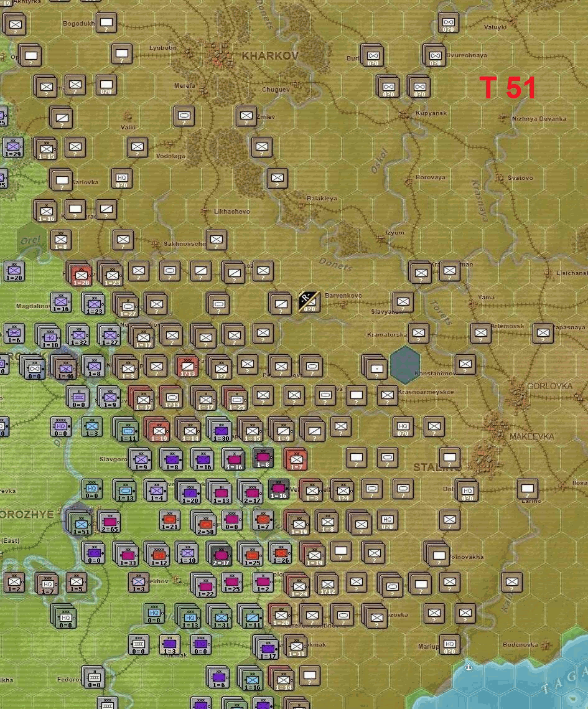
Task: Select the black partisan counter near Barvenkovo
Action: [309, 302]
